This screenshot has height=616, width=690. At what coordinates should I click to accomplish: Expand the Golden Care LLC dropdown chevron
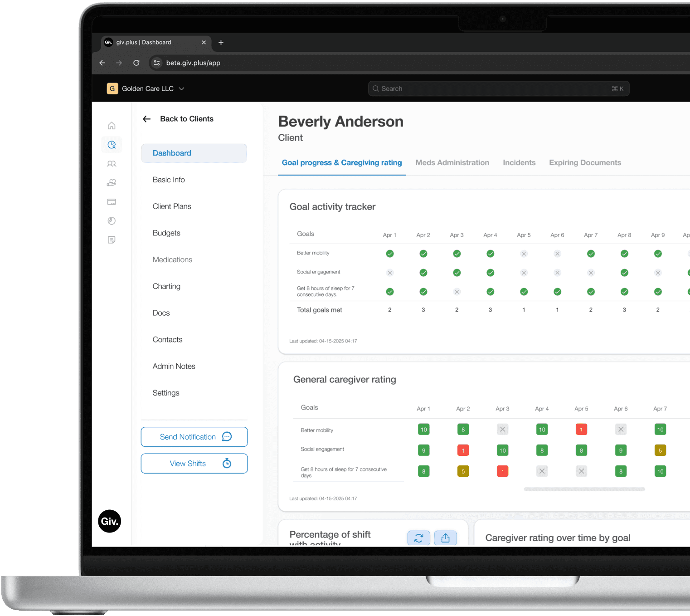(x=181, y=89)
